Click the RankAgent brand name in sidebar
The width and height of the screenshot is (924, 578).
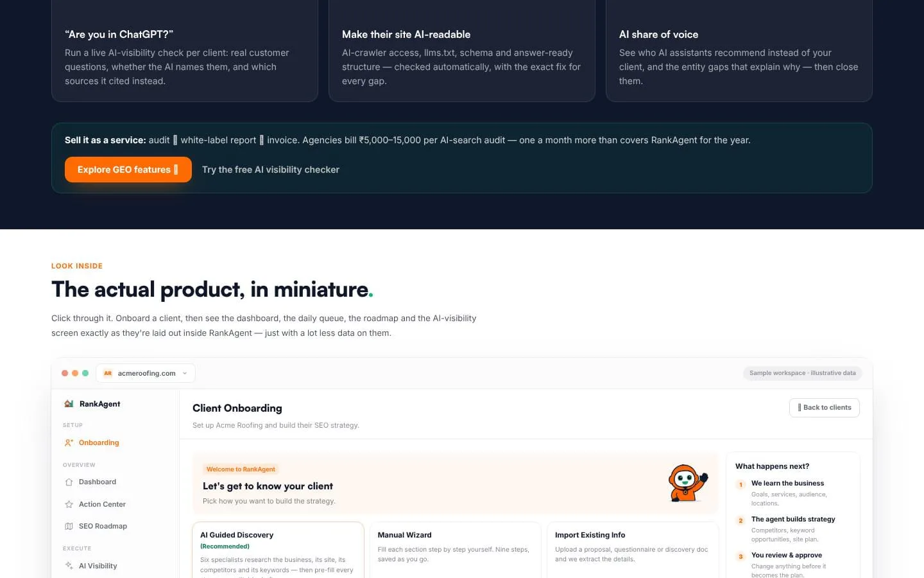(99, 404)
